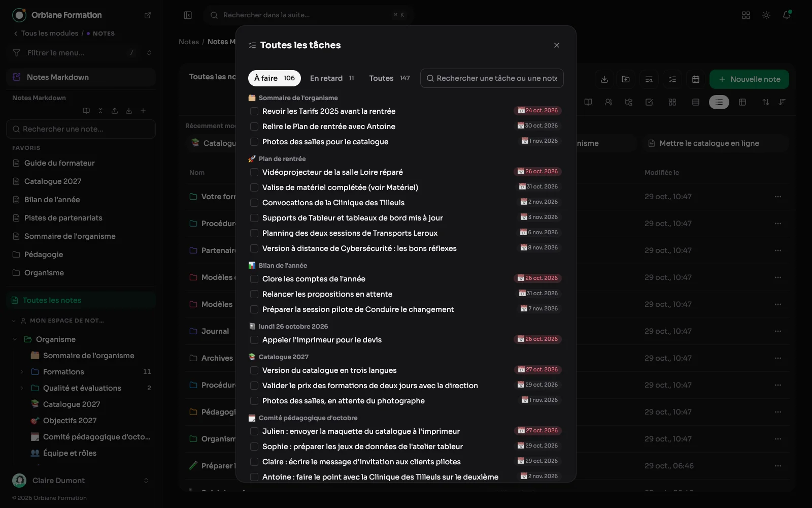Collapse the Organisme tree folder
The height and width of the screenshot is (508, 812).
click(15, 339)
